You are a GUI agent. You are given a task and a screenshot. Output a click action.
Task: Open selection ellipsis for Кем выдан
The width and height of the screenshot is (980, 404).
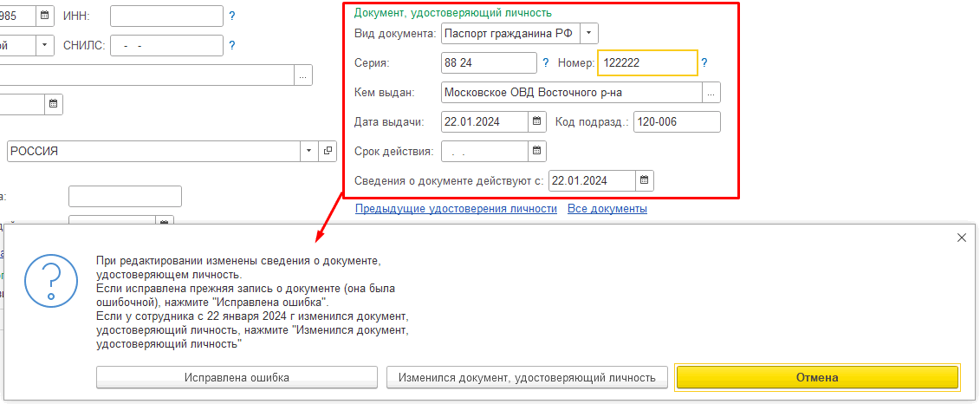pos(711,93)
